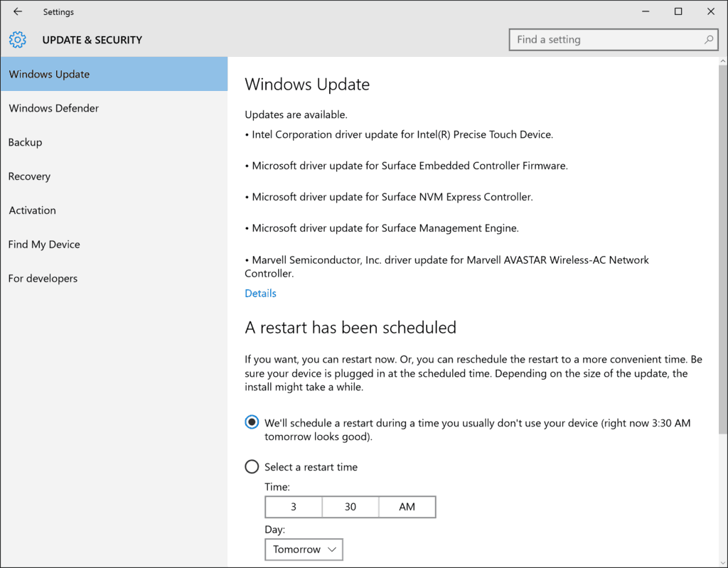Open Find My Device settings
Image resolution: width=728 pixels, height=568 pixels.
44,245
